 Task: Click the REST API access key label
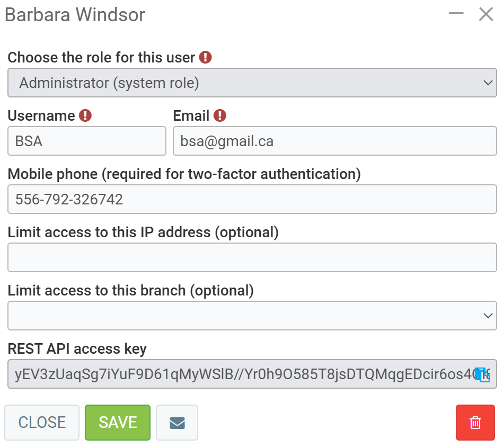point(77,348)
